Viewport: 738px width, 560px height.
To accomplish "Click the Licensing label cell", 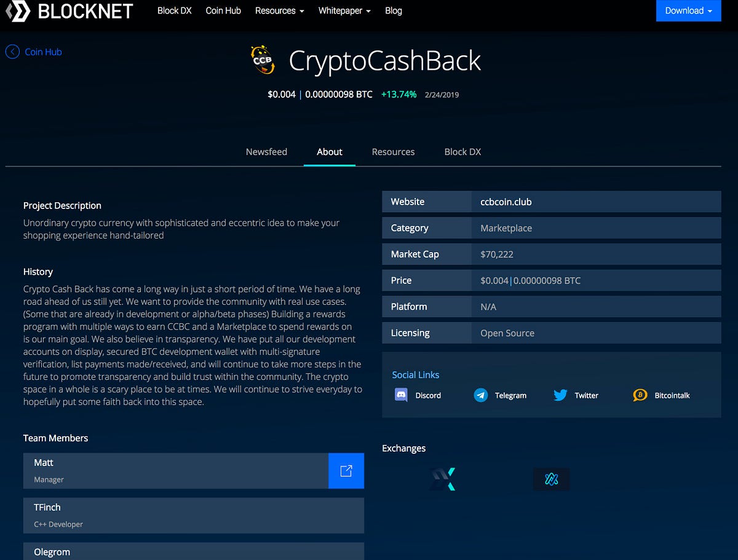I will [427, 333].
